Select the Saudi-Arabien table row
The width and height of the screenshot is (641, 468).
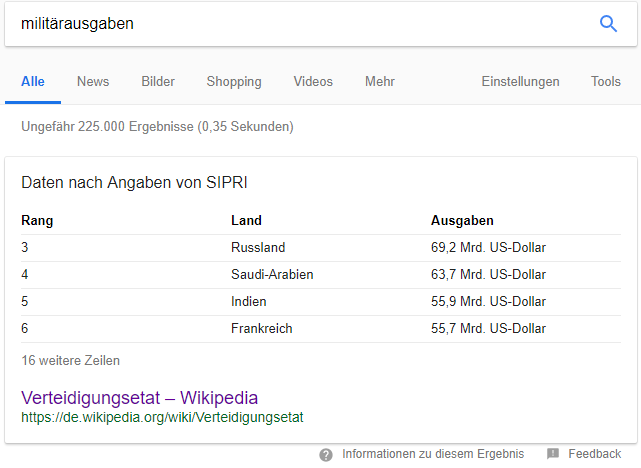click(321, 275)
